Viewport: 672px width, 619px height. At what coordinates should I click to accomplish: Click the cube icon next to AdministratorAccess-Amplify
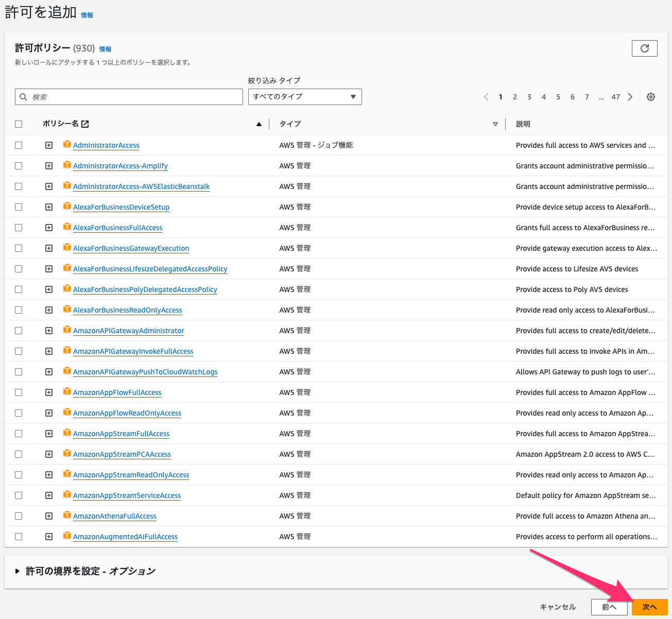pyautogui.click(x=67, y=165)
